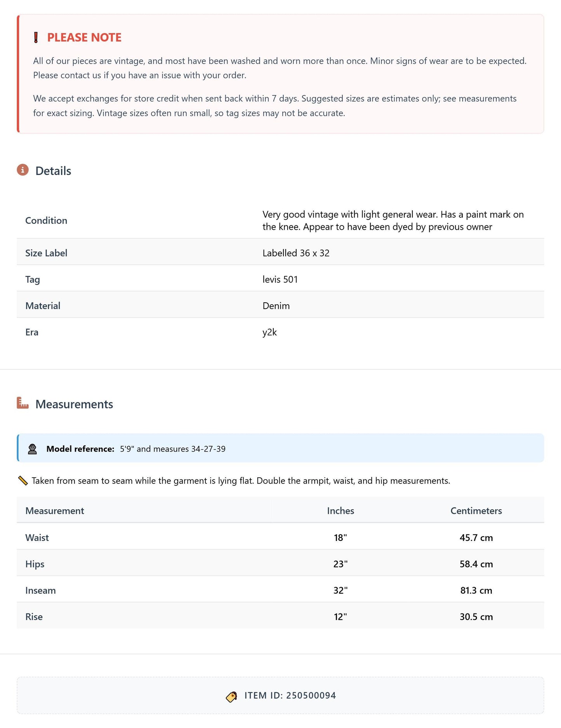Click the Condition row label

point(46,220)
